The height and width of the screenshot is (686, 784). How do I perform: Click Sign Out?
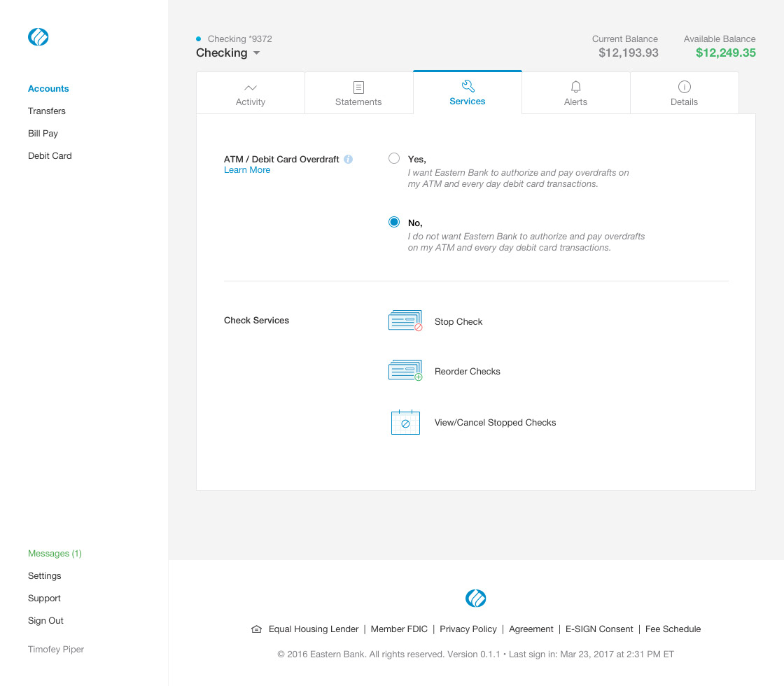point(45,621)
